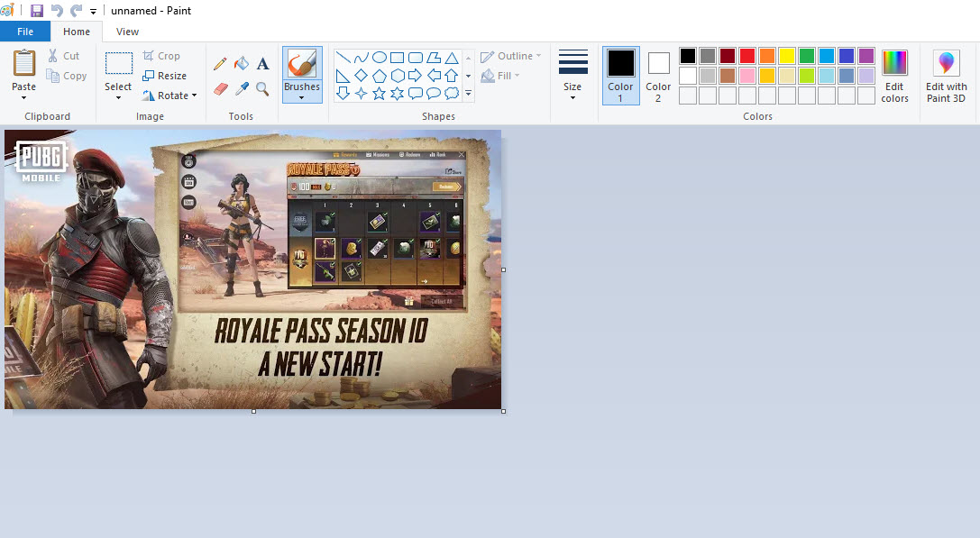The image size is (980, 538).
Task: Choose the Hexagon shape
Action: (x=397, y=77)
